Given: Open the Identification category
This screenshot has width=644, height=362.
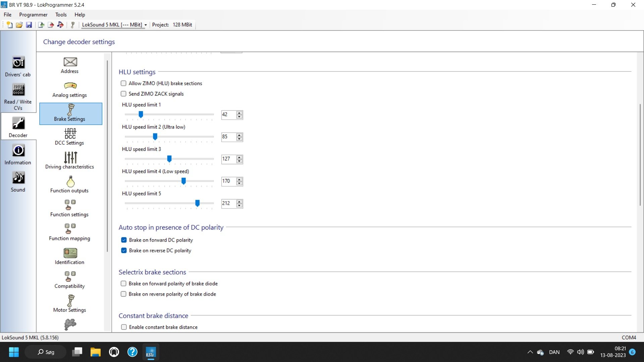Looking at the screenshot, I should [x=70, y=256].
